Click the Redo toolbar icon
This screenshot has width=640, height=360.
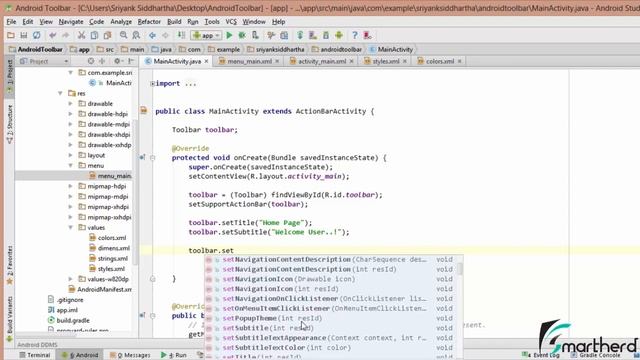click(x=65, y=36)
